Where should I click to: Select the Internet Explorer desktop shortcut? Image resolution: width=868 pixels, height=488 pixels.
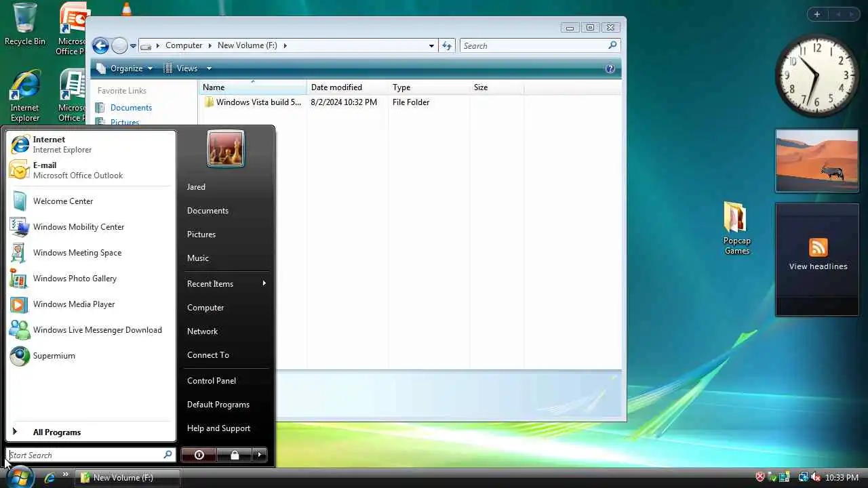point(25,96)
